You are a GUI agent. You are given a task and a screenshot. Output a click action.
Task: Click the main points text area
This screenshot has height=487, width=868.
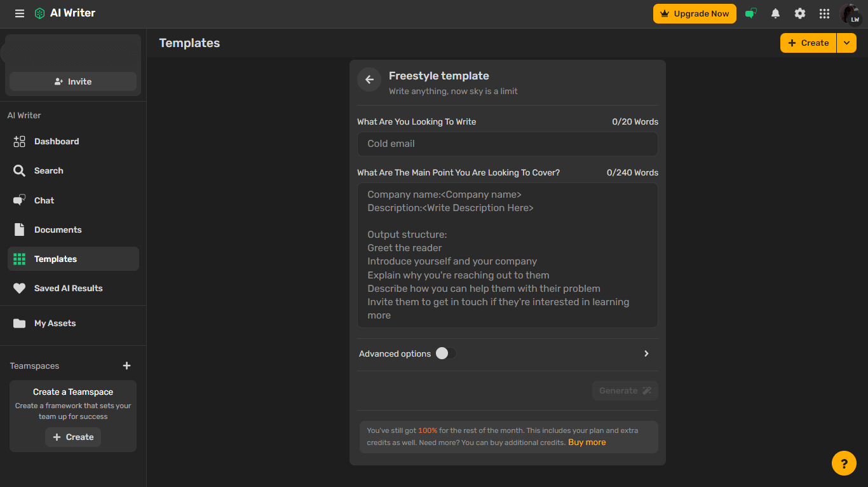[x=507, y=255]
